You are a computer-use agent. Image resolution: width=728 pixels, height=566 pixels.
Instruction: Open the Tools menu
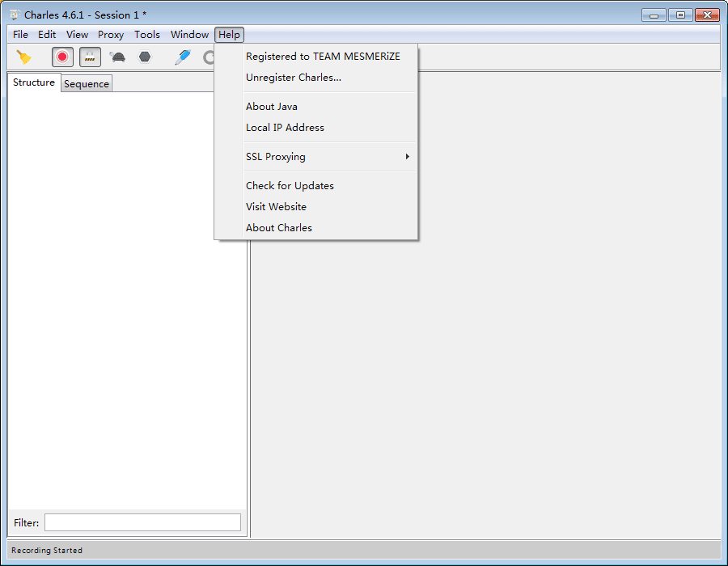[147, 35]
